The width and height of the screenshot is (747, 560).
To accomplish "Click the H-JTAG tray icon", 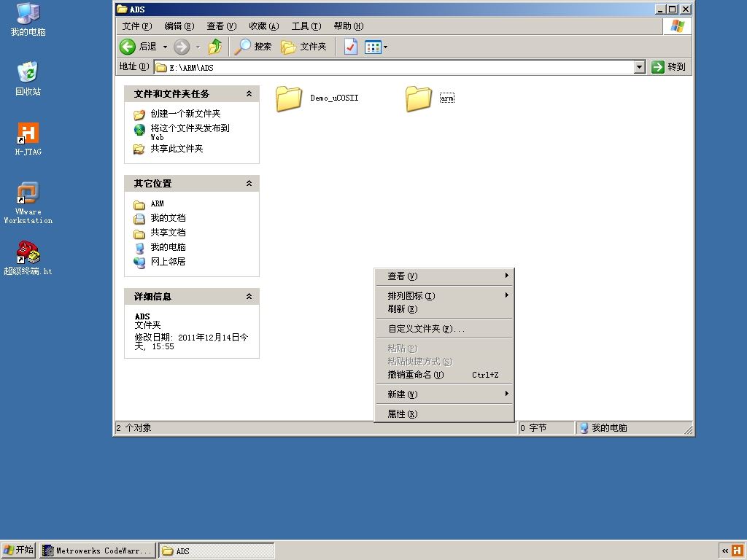I will (737, 551).
